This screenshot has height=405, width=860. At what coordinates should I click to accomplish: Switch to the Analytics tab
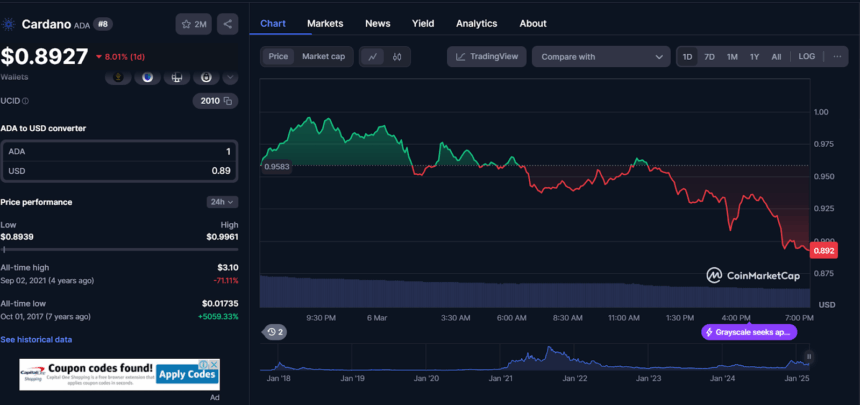[477, 24]
